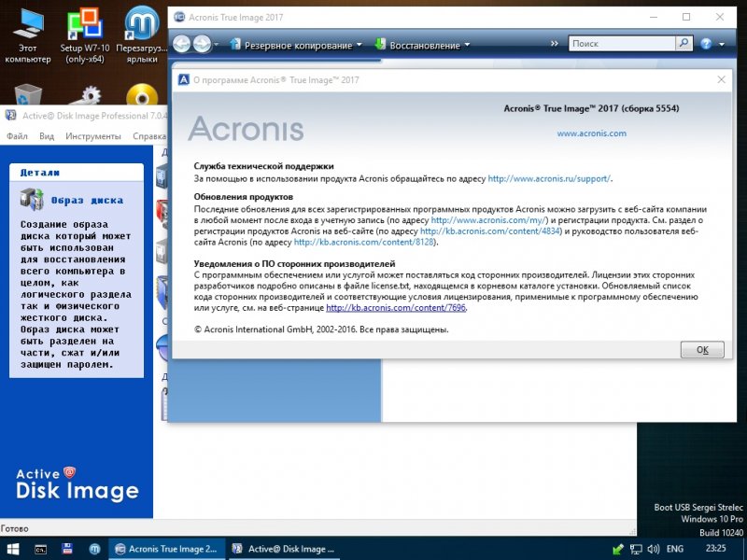747x560 pixels.
Task: Open the Инструменты menu in Active@ Disk Image
Action: pos(93,136)
